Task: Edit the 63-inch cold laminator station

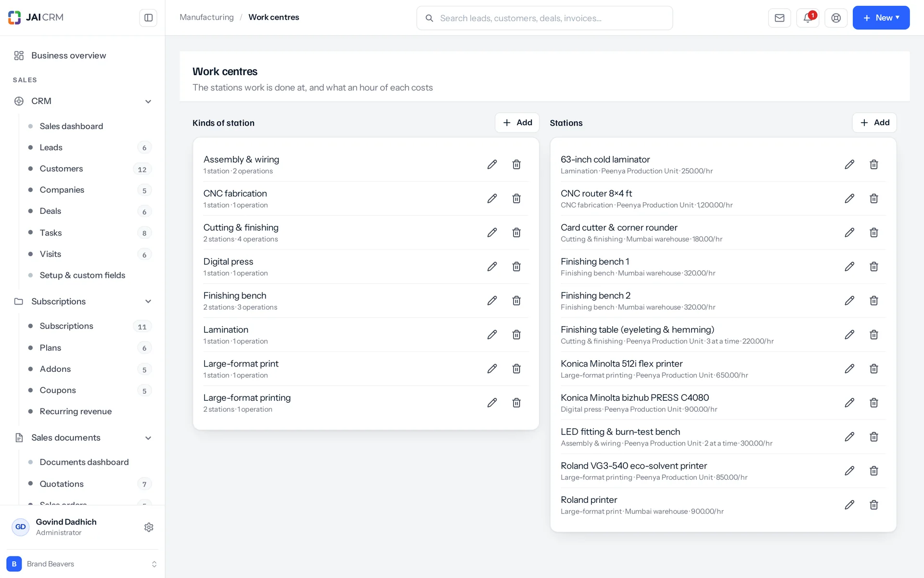Action: [849, 165]
